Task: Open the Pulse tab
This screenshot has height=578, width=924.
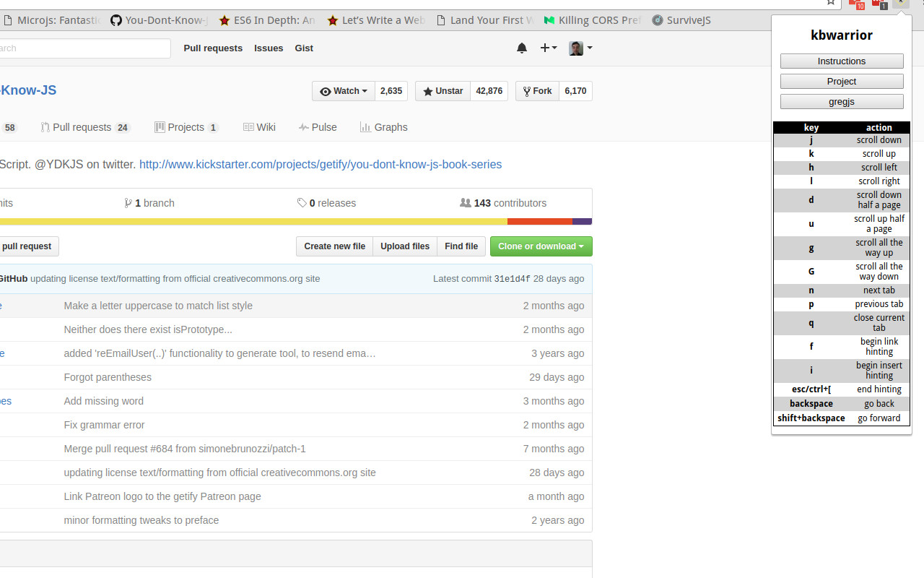Action: [x=318, y=127]
